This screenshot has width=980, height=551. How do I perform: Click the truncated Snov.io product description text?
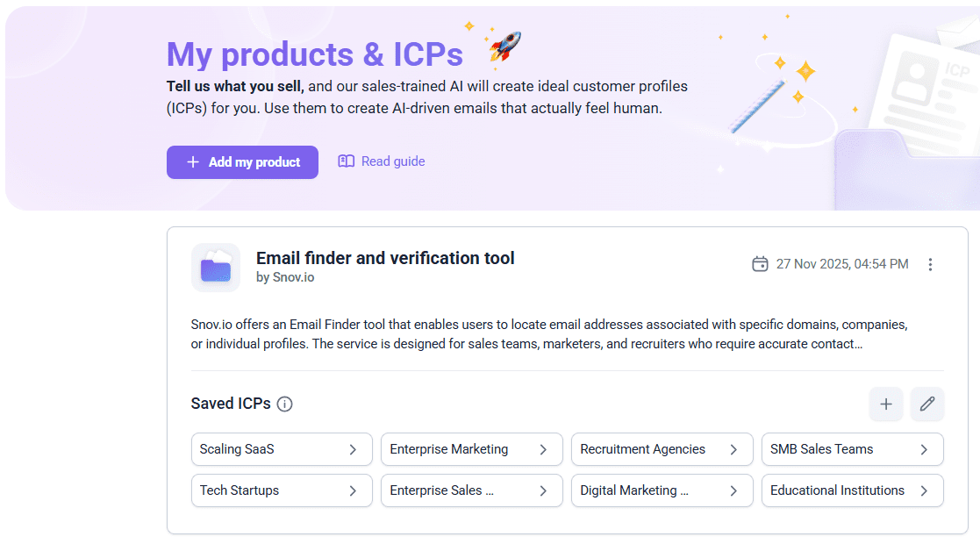[x=548, y=334]
